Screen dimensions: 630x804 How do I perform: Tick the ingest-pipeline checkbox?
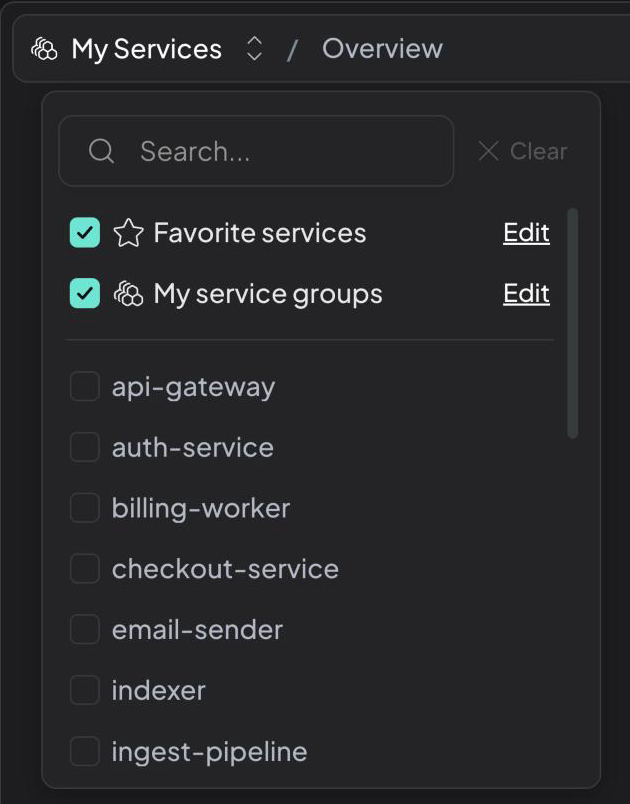tap(85, 751)
